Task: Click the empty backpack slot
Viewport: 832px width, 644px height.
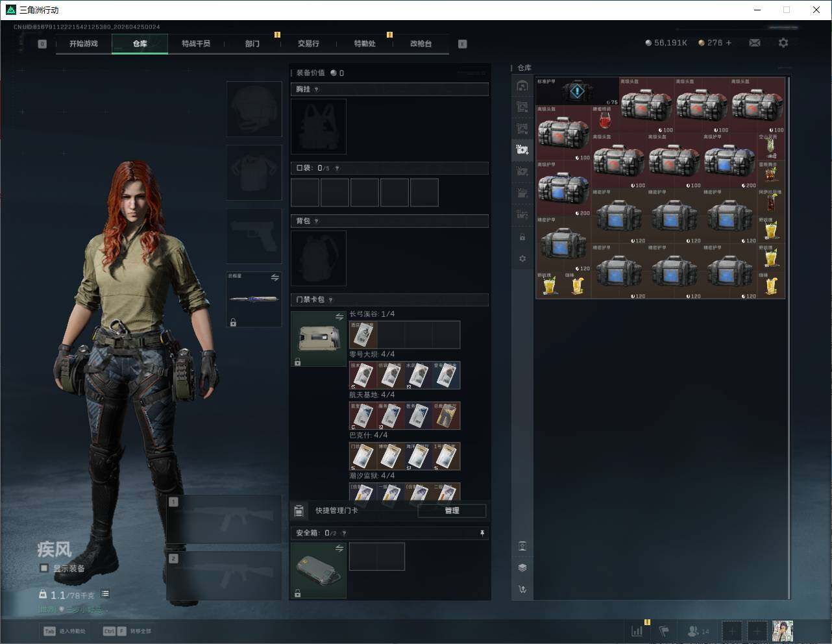Action: (x=319, y=258)
